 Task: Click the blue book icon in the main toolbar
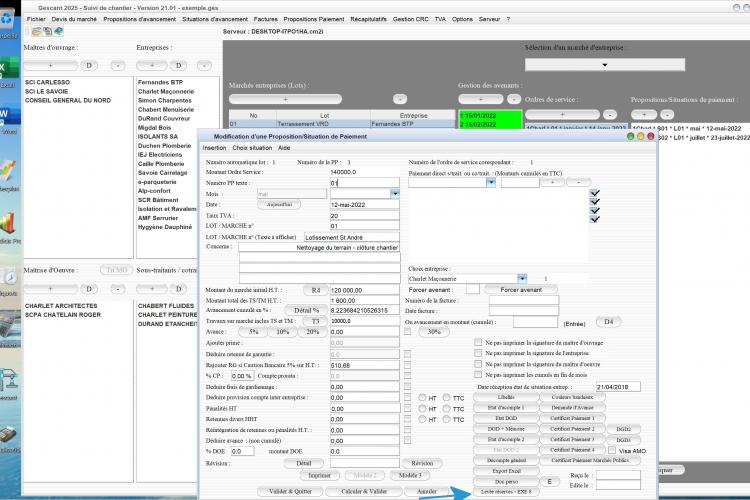tap(58, 32)
